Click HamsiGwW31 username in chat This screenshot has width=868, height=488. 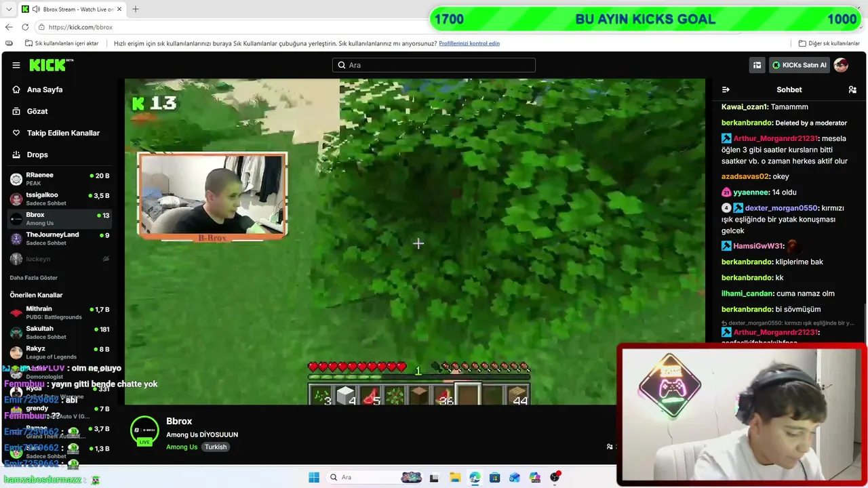tap(758, 246)
